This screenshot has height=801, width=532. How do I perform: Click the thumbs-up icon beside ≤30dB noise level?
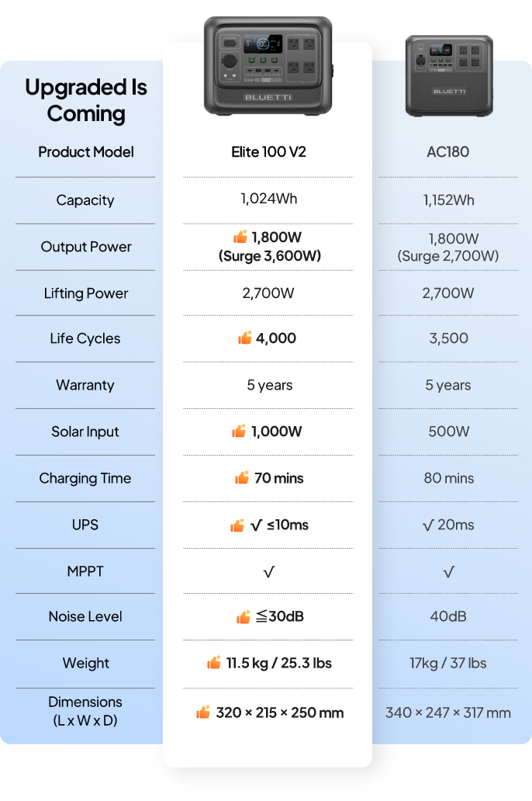point(244,616)
